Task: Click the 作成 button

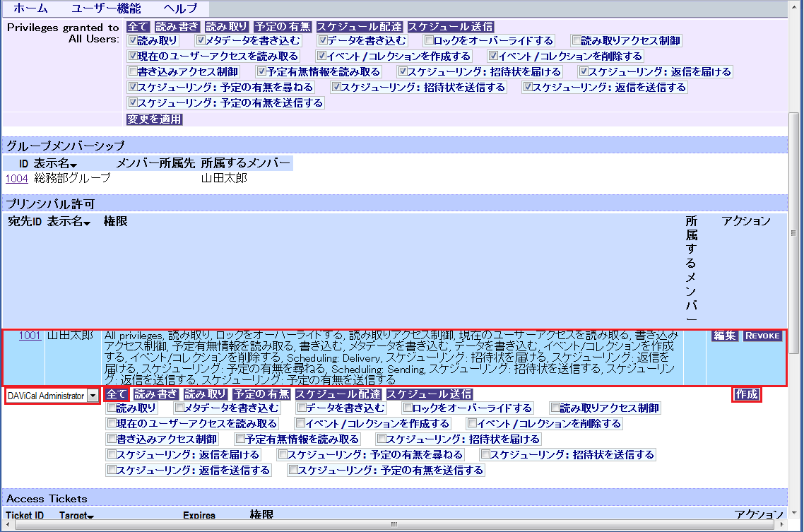Action: pos(746,394)
